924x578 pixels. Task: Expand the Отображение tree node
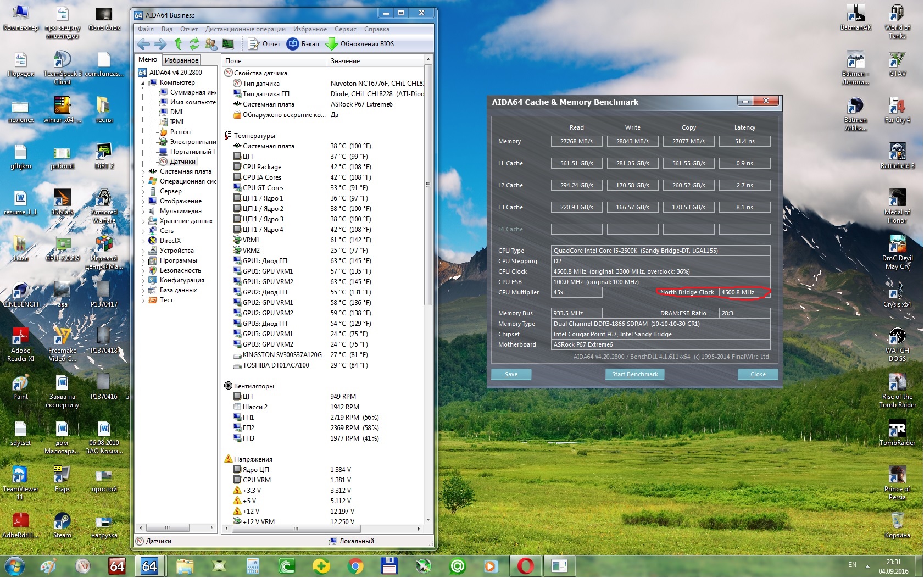click(143, 202)
